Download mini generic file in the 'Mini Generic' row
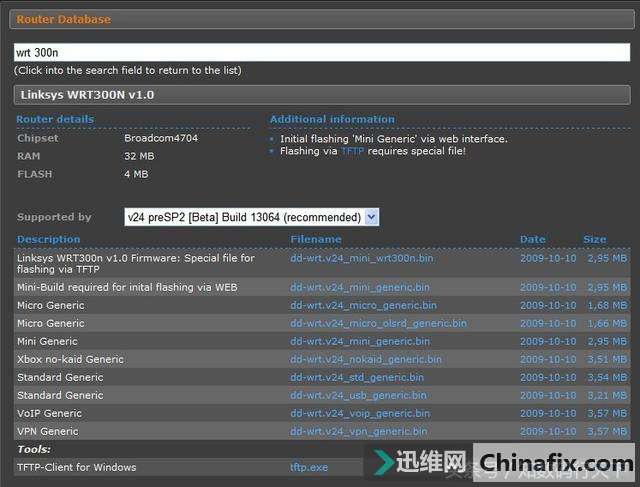This screenshot has height=487, width=640. click(360, 341)
